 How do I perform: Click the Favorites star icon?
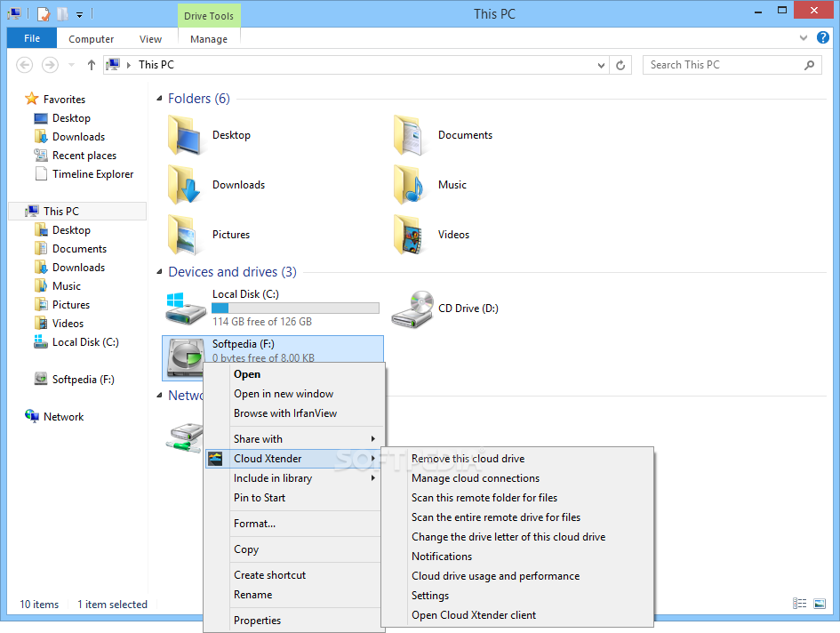[x=32, y=99]
